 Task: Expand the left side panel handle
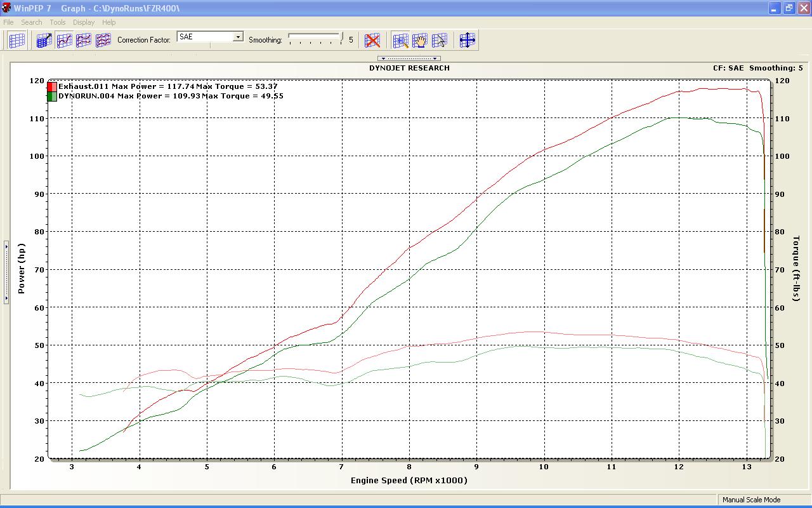click(x=6, y=272)
